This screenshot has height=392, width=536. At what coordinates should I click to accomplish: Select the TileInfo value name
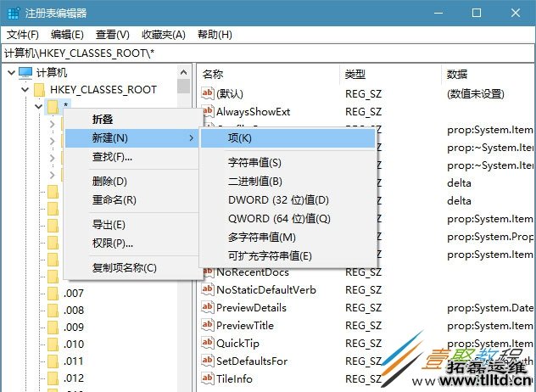tap(234, 378)
